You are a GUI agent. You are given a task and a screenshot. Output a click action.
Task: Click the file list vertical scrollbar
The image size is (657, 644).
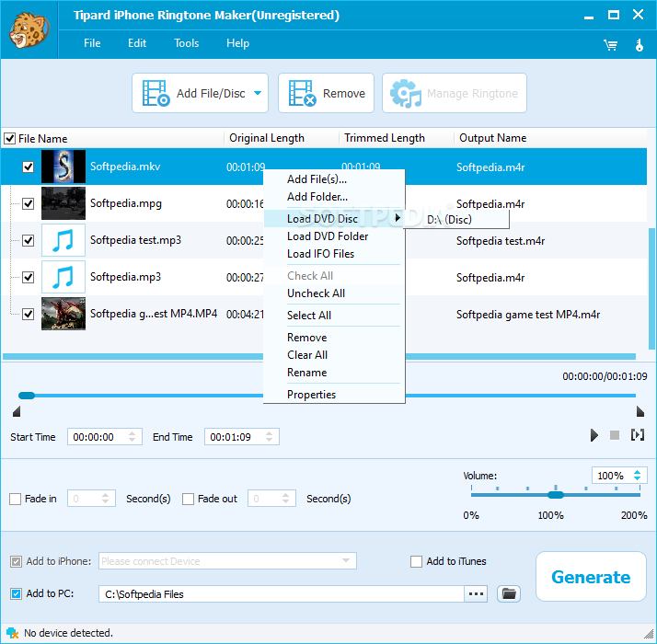click(651, 289)
